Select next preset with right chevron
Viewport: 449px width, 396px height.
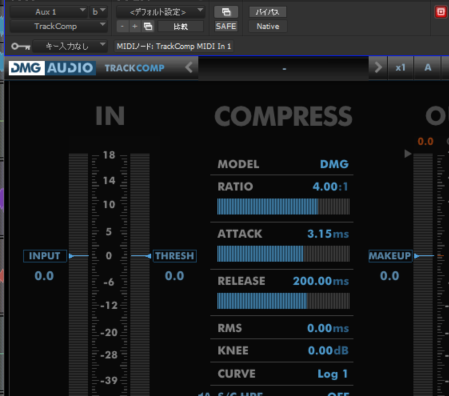[378, 68]
